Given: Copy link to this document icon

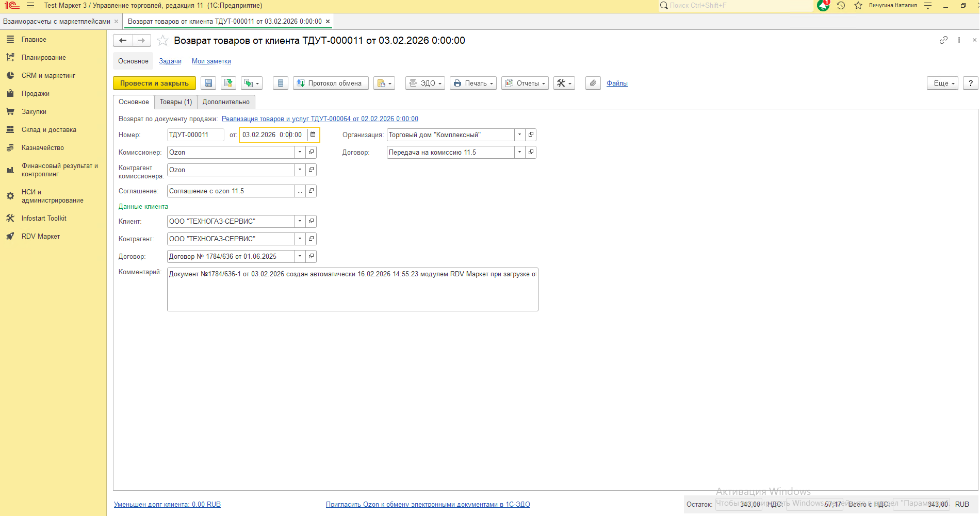Looking at the screenshot, I should [x=943, y=40].
